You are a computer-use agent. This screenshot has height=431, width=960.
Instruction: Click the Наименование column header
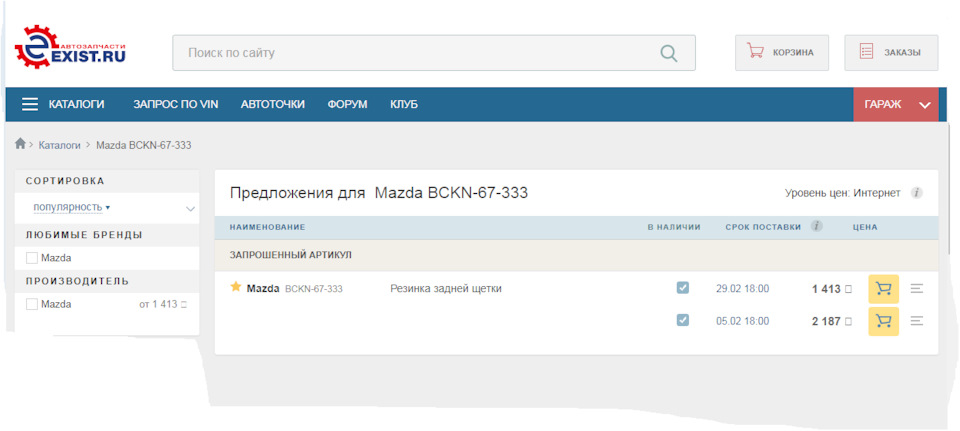[x=268, y=227]
